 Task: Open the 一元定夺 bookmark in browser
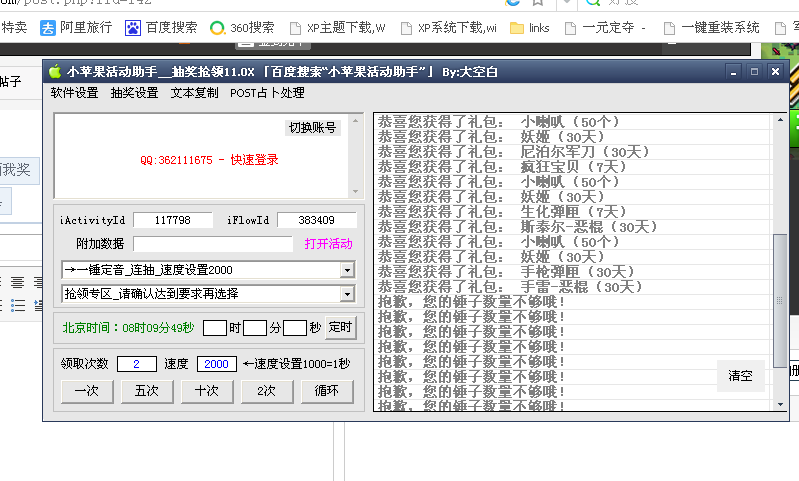(605, 28)
